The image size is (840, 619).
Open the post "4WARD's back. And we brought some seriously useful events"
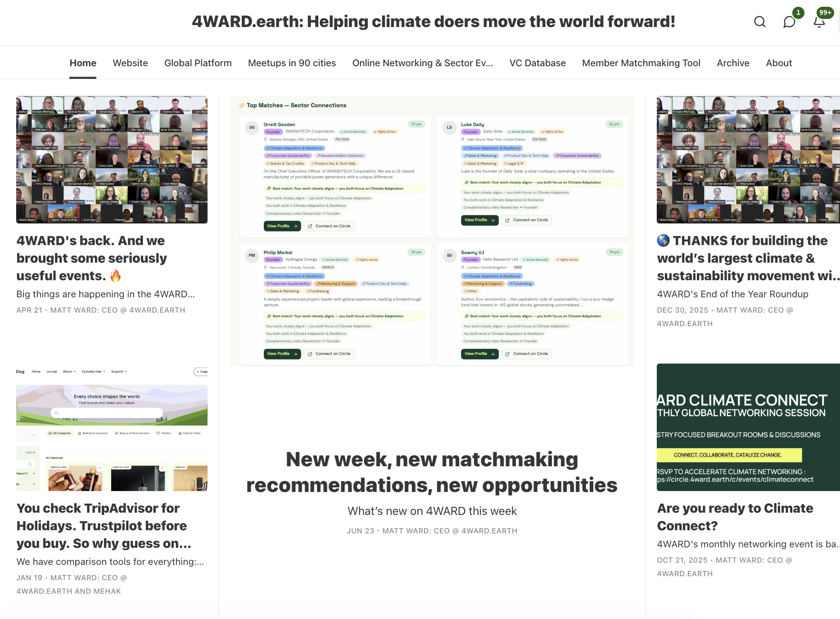coord(91,258)
